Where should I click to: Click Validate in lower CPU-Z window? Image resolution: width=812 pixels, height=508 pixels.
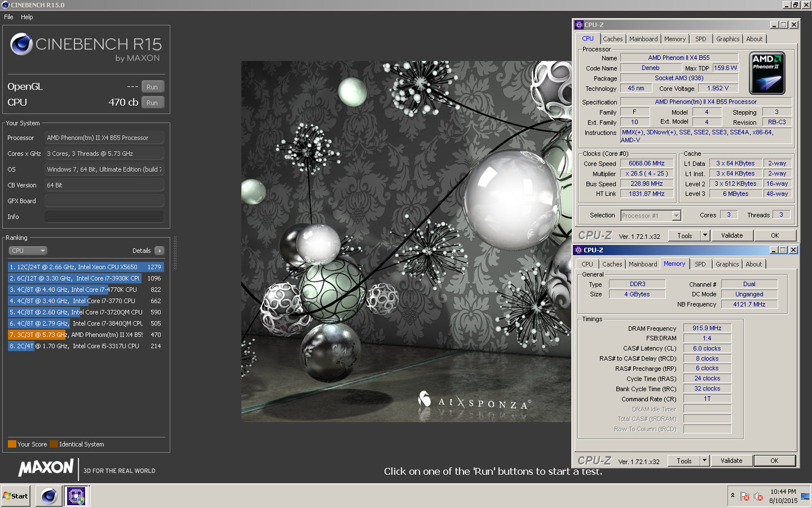pyautogui.click(x=731, y=461)
